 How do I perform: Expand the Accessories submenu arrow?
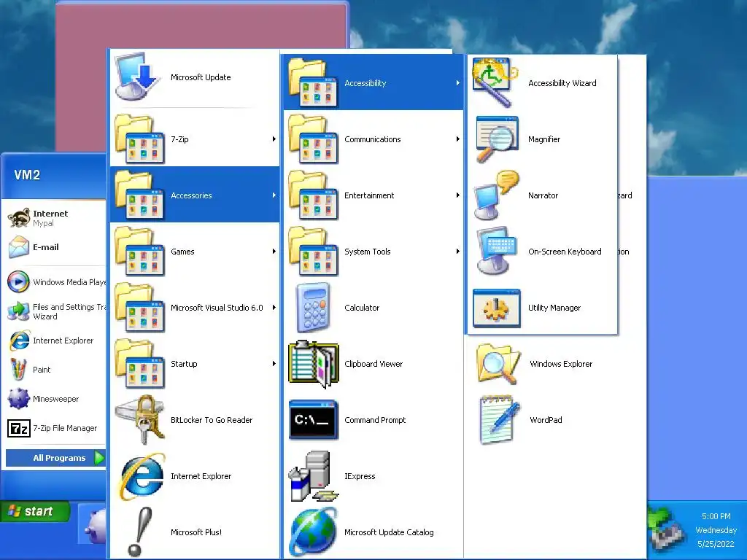click(x=274, y=195)
